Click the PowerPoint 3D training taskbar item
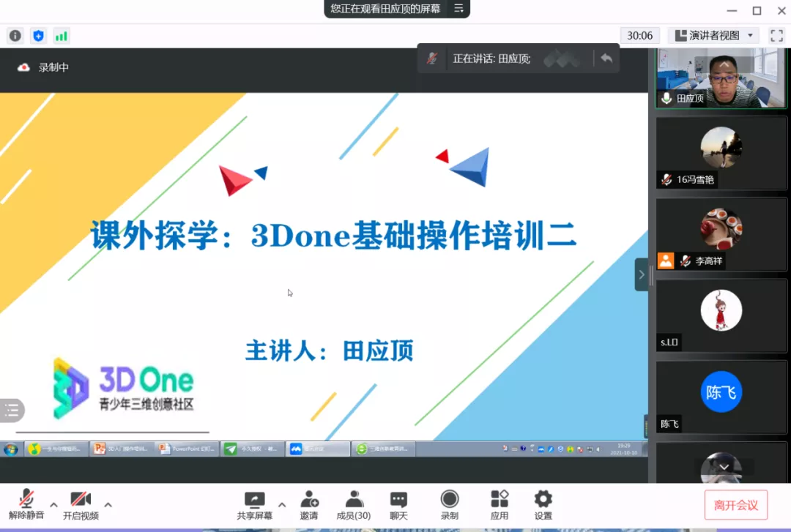Viewport: 791px width, 532px height. coord(122,449)
